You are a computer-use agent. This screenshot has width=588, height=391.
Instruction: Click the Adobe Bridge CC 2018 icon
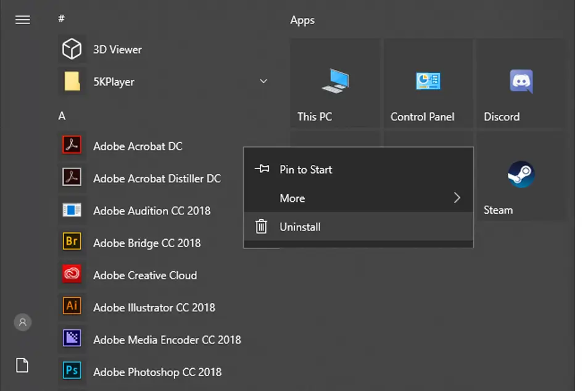click(72, 242)
